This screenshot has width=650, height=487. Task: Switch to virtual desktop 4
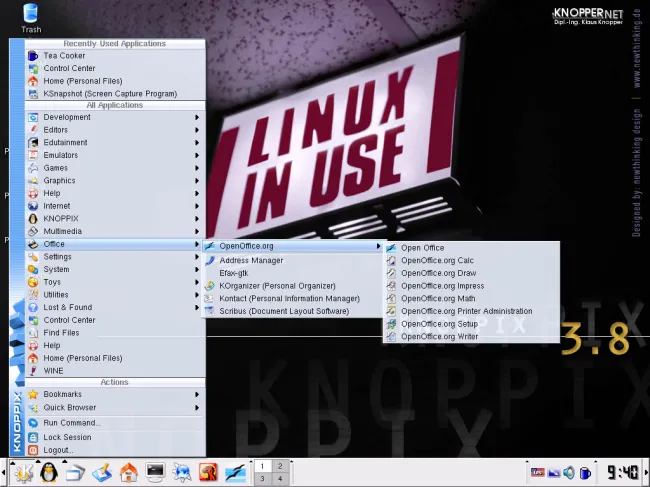[x=280, y=479]
